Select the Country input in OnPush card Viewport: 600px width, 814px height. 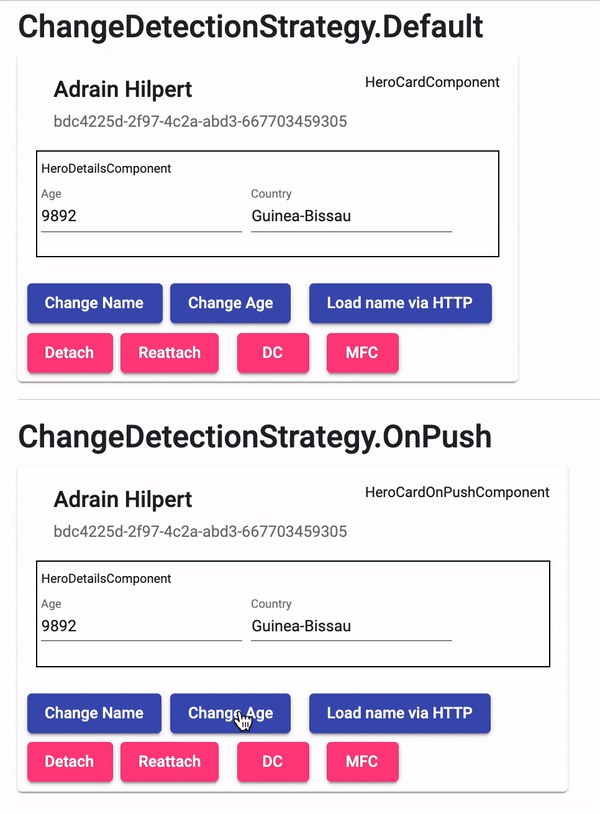point(350,626)
